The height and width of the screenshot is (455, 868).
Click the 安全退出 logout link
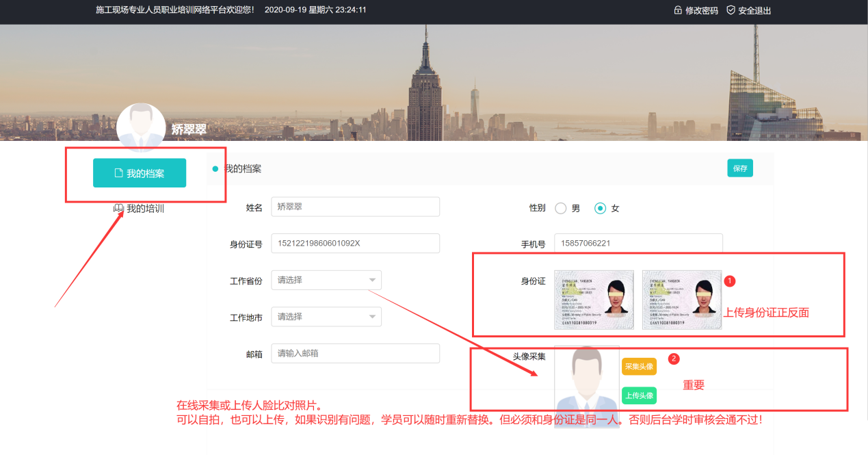754,10
